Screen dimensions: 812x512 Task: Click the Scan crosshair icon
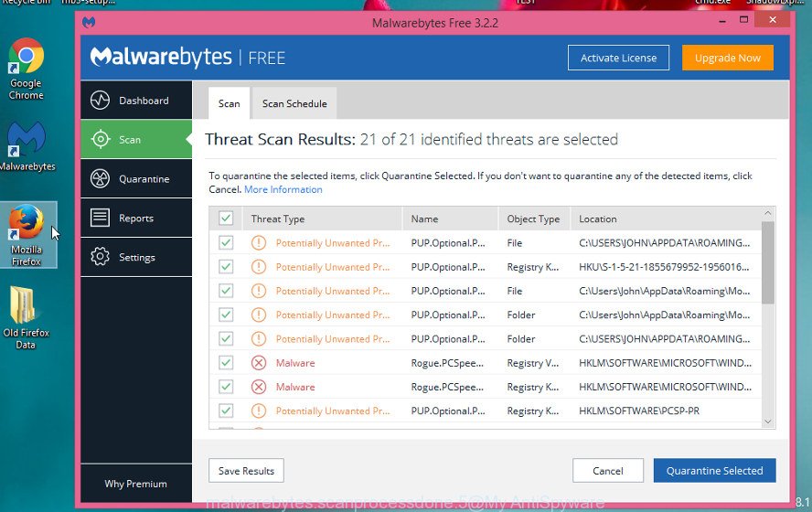100,139
